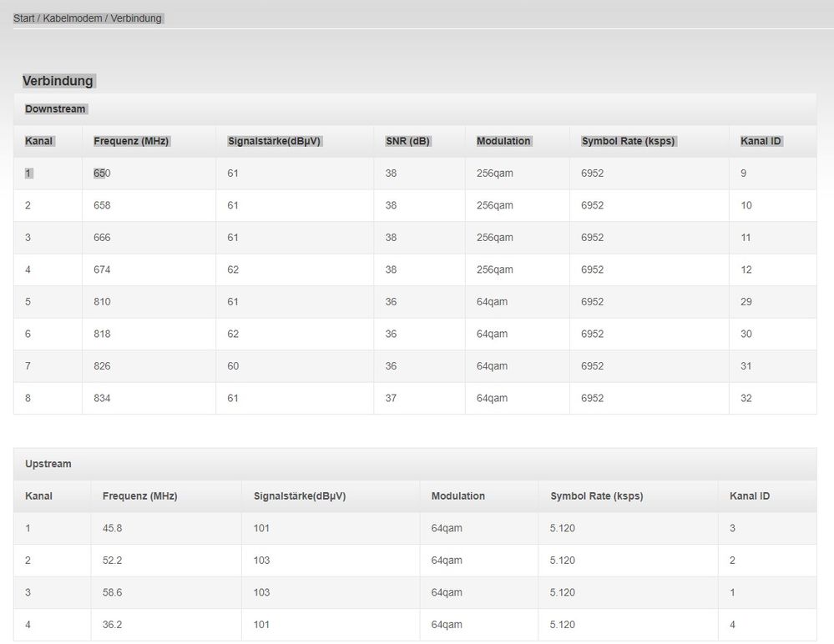Select upstream frequency 52.2

[112, 561]
